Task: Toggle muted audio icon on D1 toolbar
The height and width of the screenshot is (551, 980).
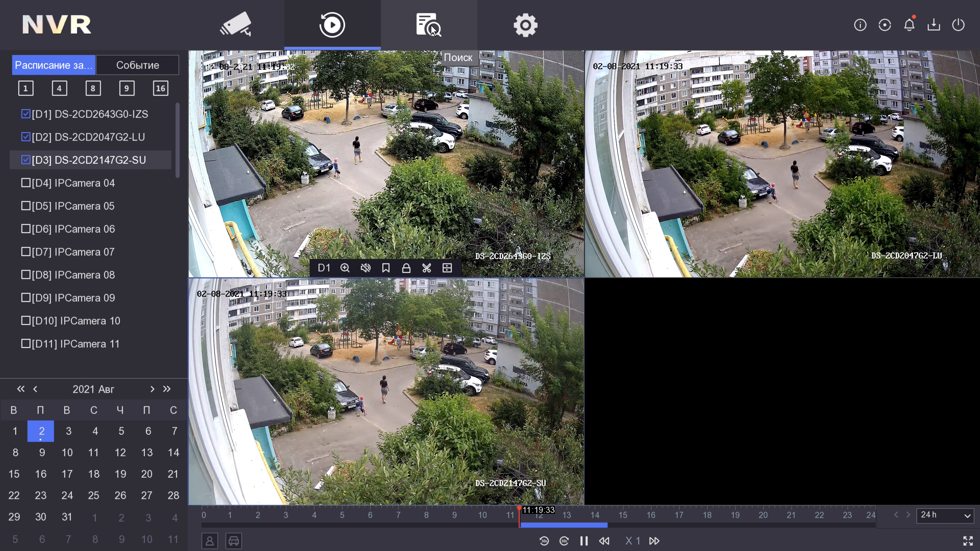Action: pyautogui.click(x=365, y=268)
